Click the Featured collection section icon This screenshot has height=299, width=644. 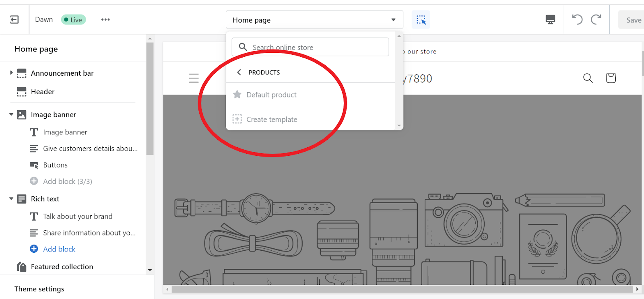click(22, 266)
